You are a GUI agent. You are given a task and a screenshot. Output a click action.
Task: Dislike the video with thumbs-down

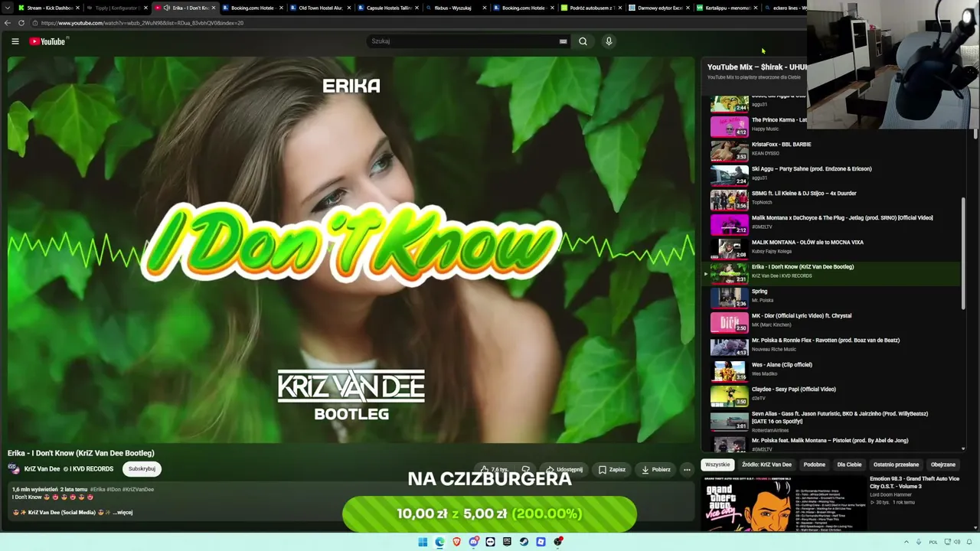point(525,469)
